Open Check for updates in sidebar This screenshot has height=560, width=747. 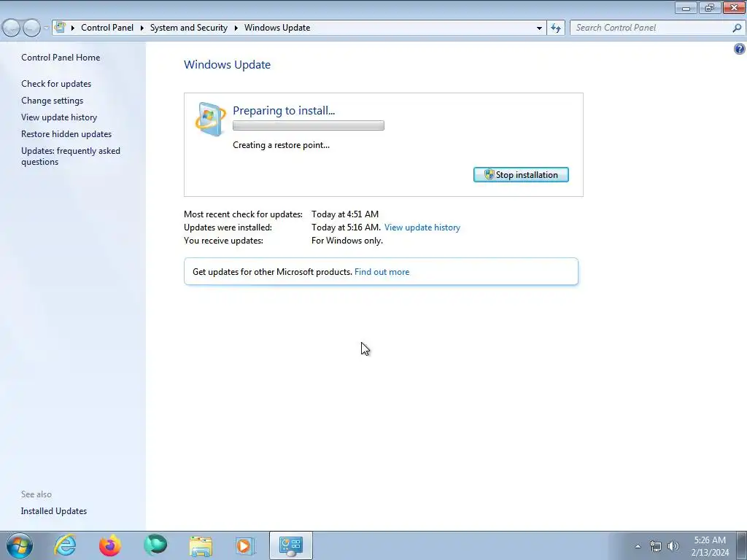click(x=56, y=84)
